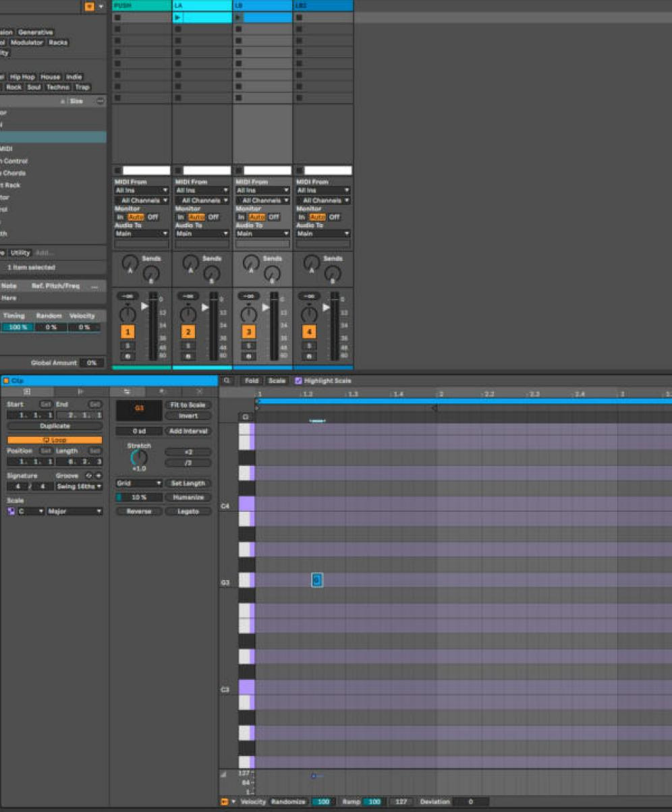672x812 pixels.
Task: Click the headphone preview icon above piano keys
Action: tap(246, 417)
